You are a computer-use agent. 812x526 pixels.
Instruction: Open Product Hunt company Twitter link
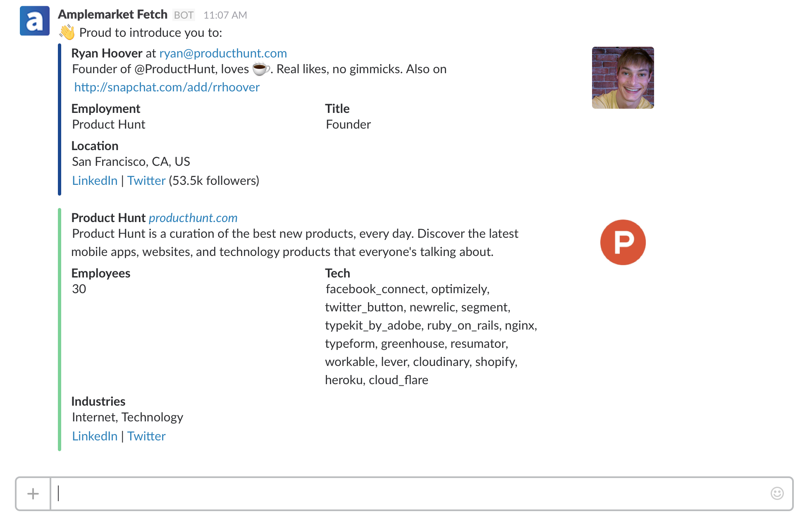click(146, 436)
